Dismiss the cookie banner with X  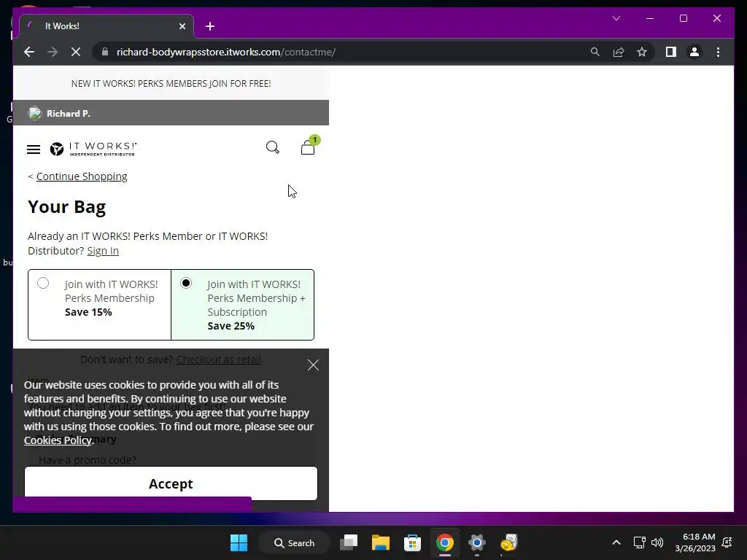point(313,365)
